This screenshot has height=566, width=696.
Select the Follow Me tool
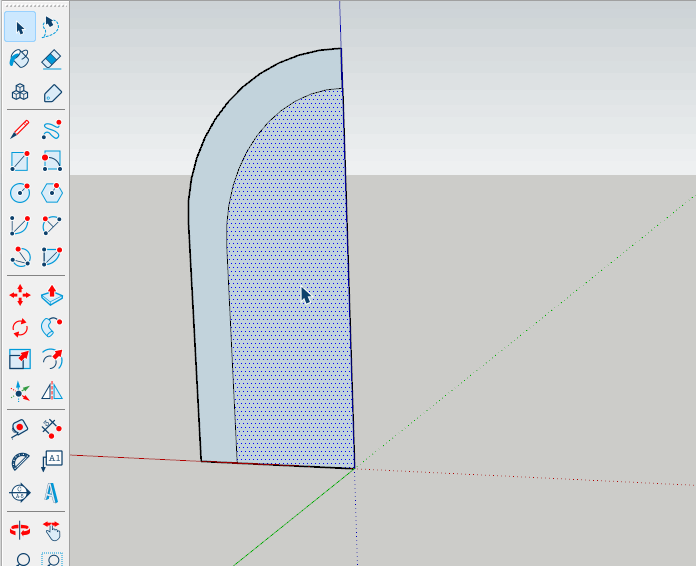click(51, 328)
